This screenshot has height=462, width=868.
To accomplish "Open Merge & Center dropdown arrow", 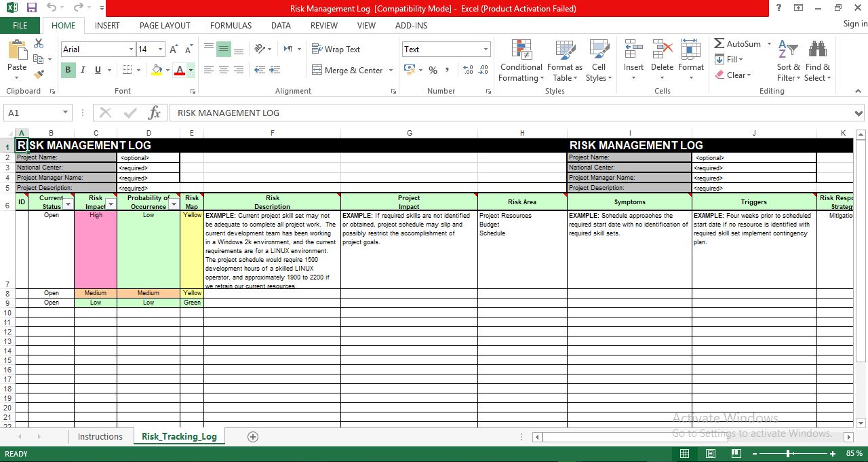I will [x=390, y=70].
